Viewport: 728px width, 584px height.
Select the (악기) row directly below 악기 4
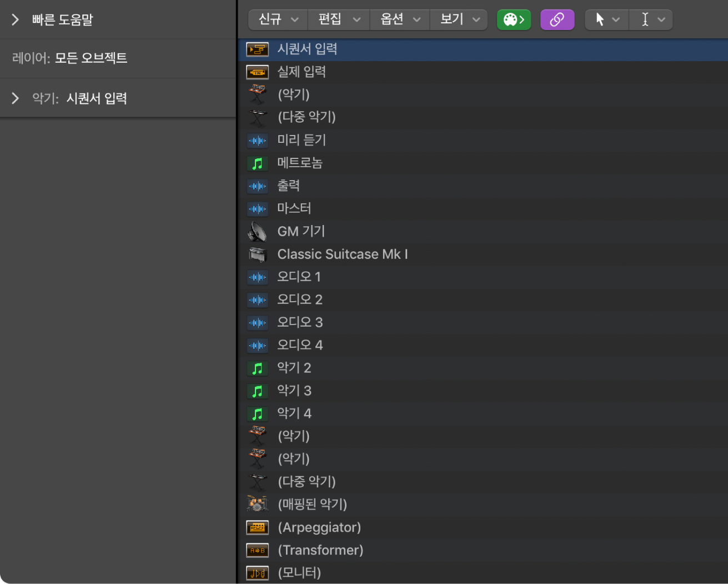pos(483,437)
